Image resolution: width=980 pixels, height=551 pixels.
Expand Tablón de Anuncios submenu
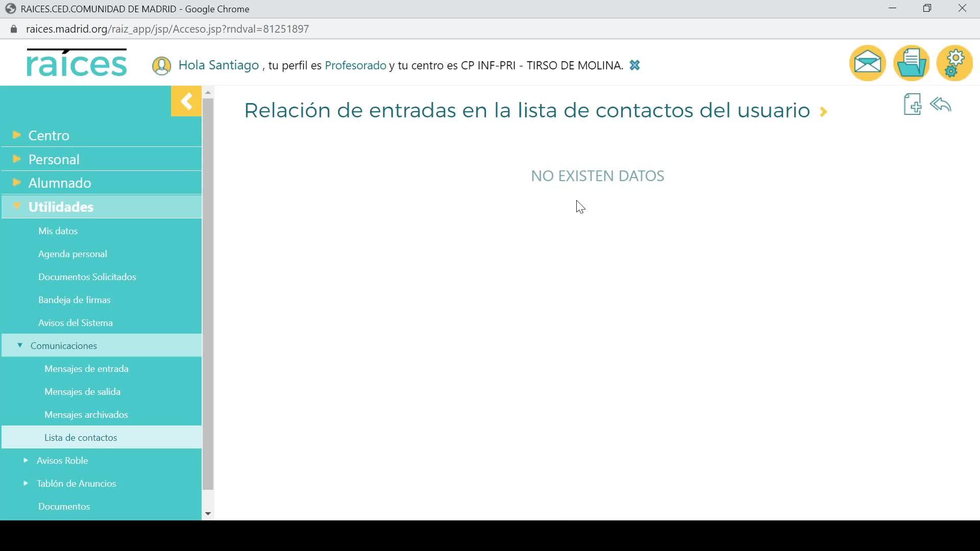tap(76, 483)
